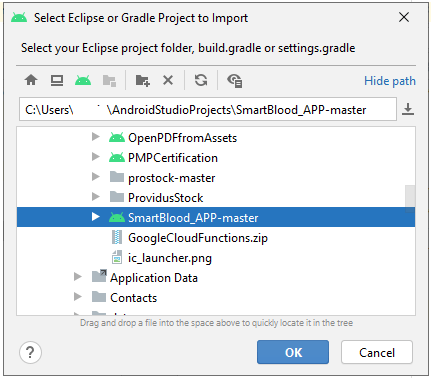Click the file tree vertical scrollbar thumb

pyautogui.click(x=410, y=199)
